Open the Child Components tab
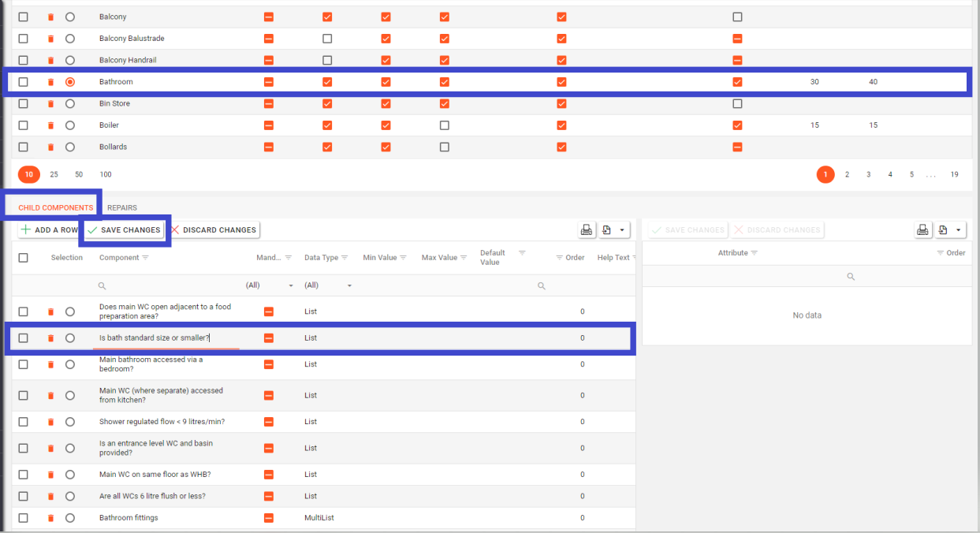Screen dimensions: 980x533 [x=55, y=208]
